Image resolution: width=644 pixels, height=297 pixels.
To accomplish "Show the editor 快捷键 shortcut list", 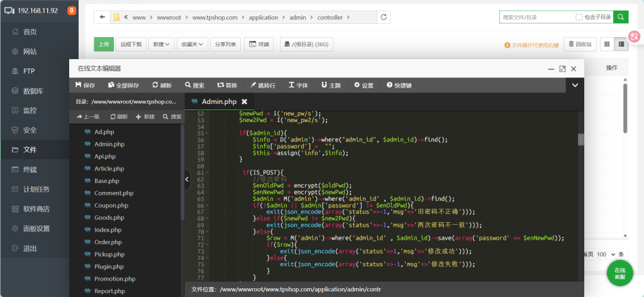I will pyautogui.click(x=399, y=85).
